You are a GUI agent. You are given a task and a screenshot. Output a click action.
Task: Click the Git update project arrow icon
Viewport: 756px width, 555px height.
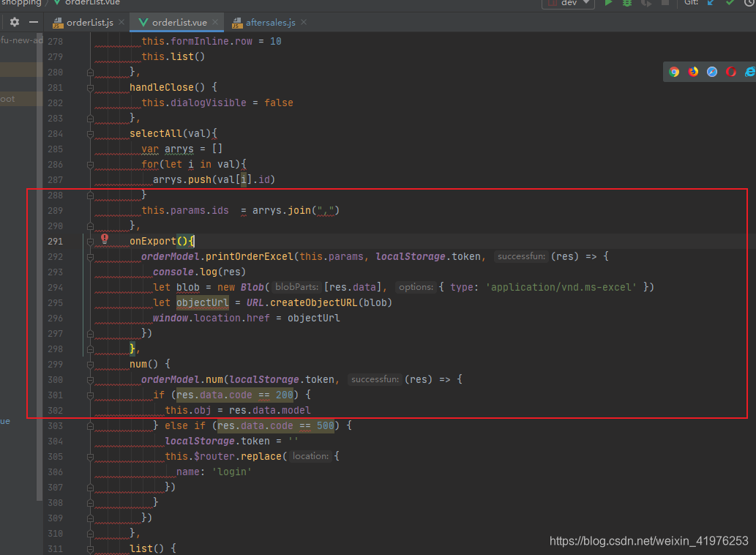point(711,3)
